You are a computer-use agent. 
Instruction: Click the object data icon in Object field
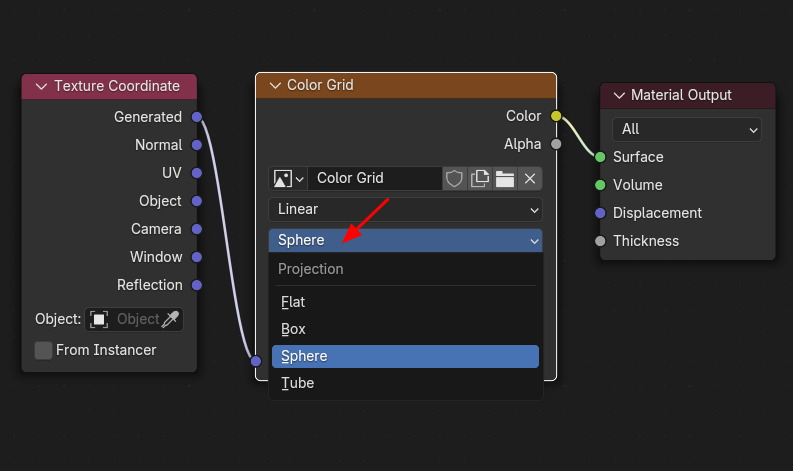(x=99, y=320)
